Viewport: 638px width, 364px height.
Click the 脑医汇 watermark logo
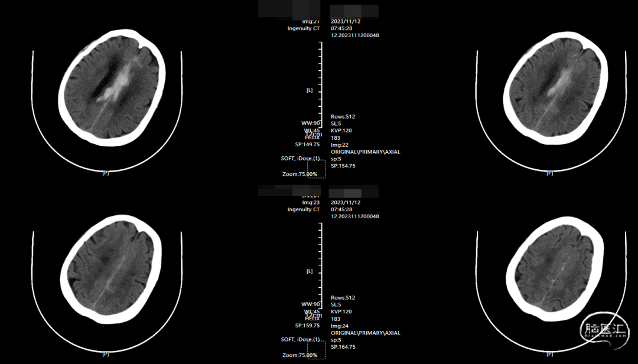[603, 330]
